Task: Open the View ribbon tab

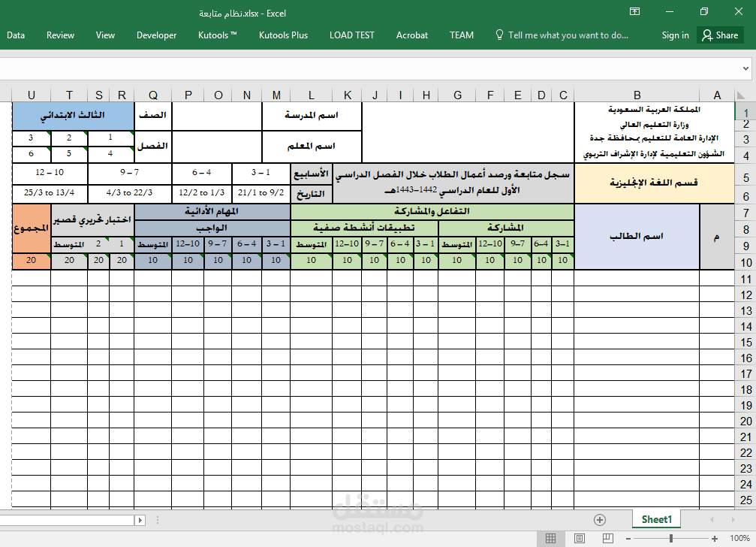Action: point(105,35)
